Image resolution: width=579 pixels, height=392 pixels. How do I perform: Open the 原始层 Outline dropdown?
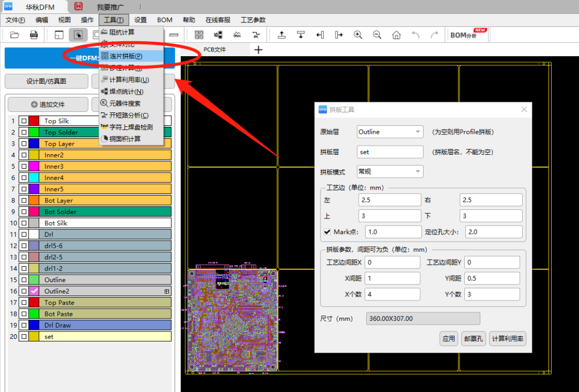coord(390,132)
